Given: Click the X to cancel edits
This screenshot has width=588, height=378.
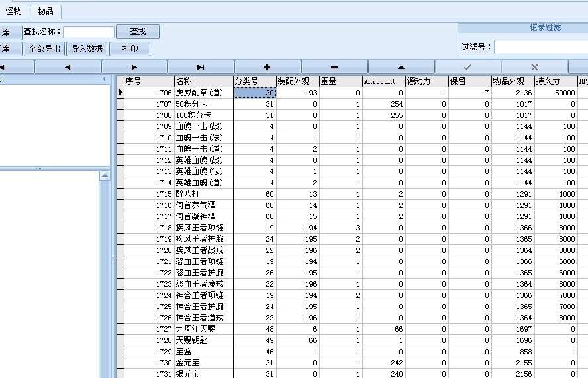Looking at the screenshot, I should click(x=534, y=67).
